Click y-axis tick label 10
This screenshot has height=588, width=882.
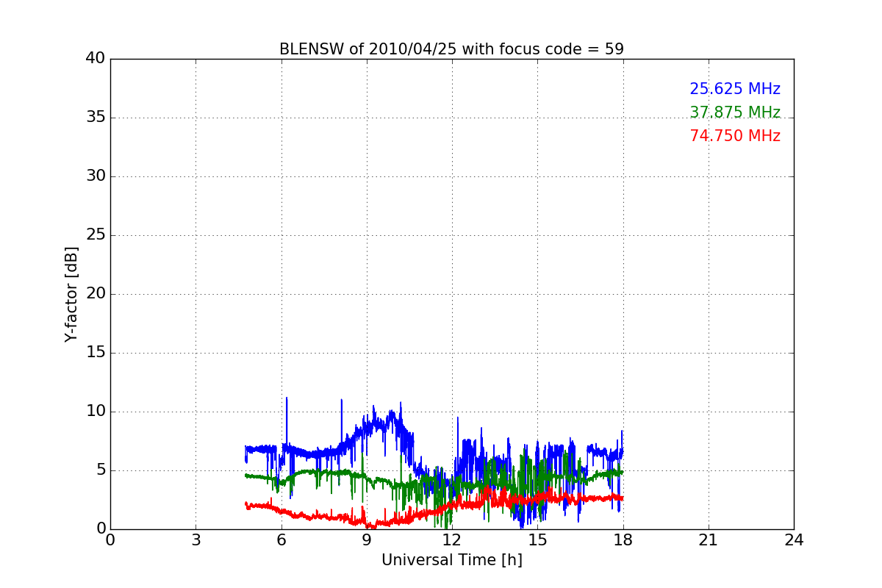tap(96, 412)
